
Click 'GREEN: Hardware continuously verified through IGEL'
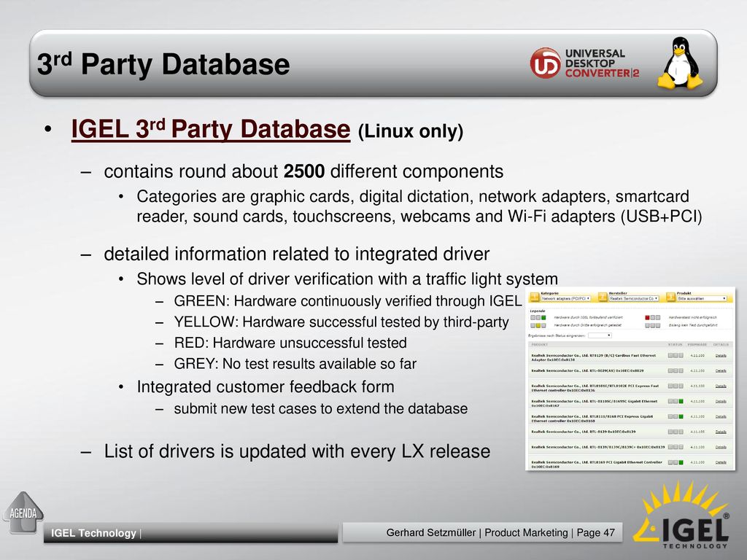click(x=348, y=301)
